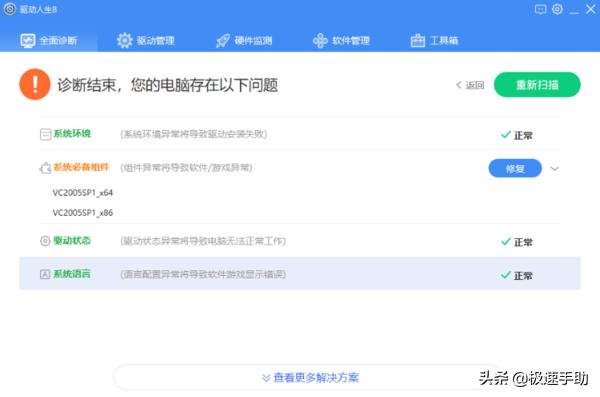Click the 驱动状态 gear icon
Viewport: 600px width, 397px height.
click(x=45, y=241)
